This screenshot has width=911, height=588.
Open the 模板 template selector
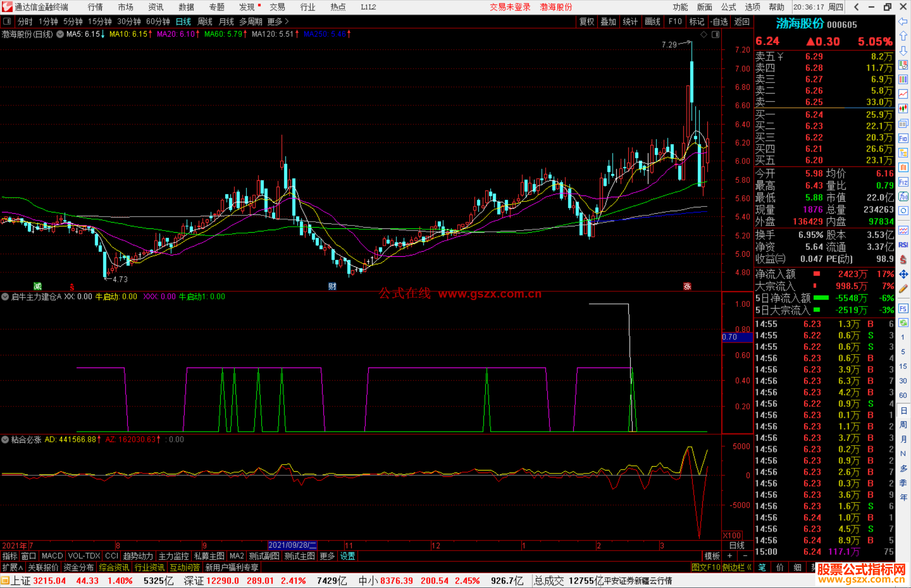click(x=712, y=556)
